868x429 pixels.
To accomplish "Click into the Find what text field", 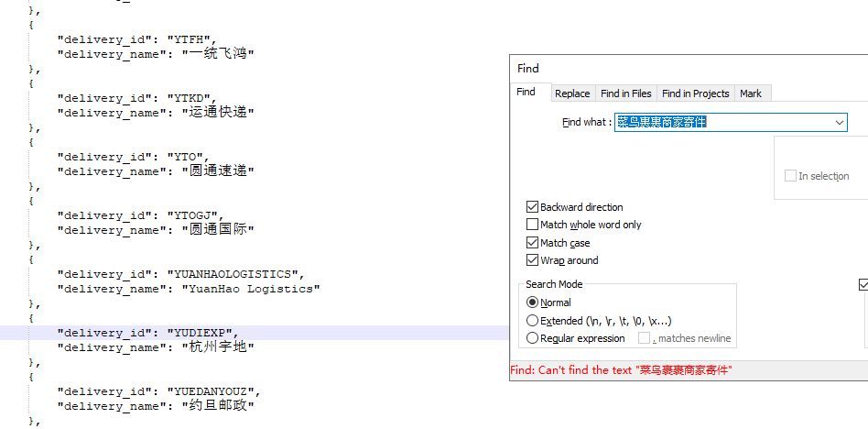I will (x=731, y=123).
